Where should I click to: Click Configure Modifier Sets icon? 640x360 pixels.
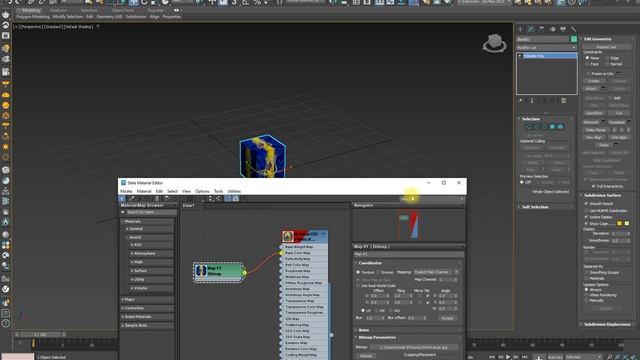564,101
